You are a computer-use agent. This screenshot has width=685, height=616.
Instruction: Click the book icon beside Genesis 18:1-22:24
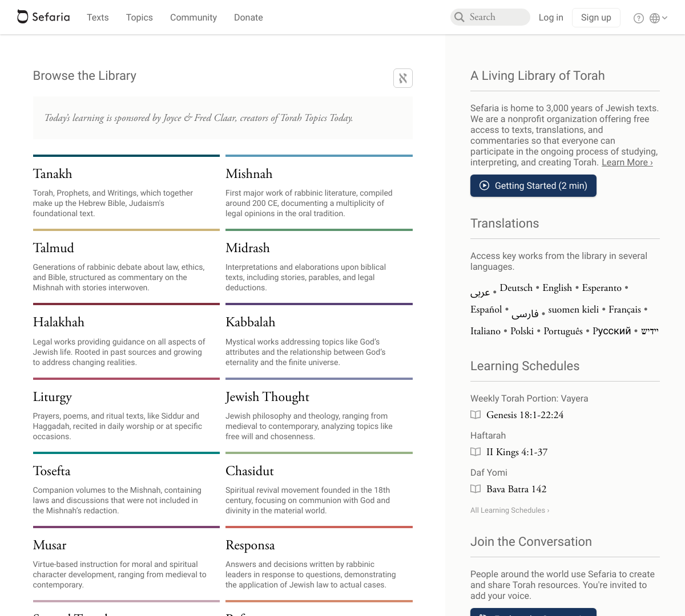[x=476, y=415]
